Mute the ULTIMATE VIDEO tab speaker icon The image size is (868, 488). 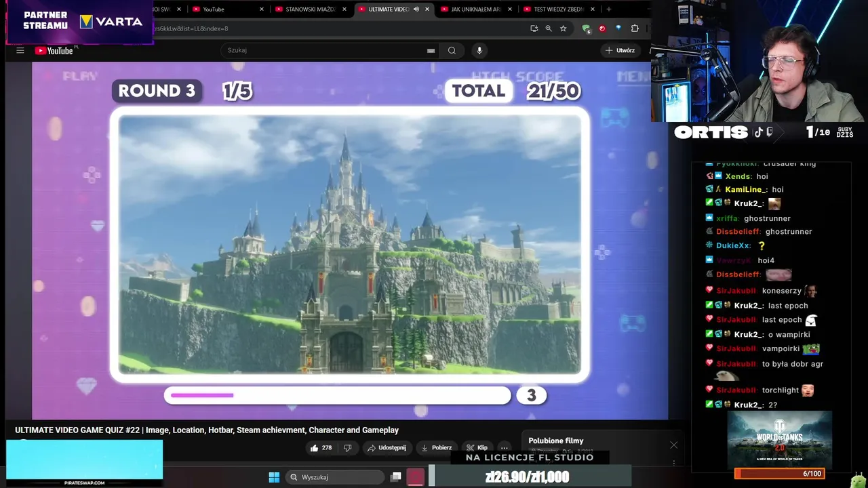tap(416, 9)
